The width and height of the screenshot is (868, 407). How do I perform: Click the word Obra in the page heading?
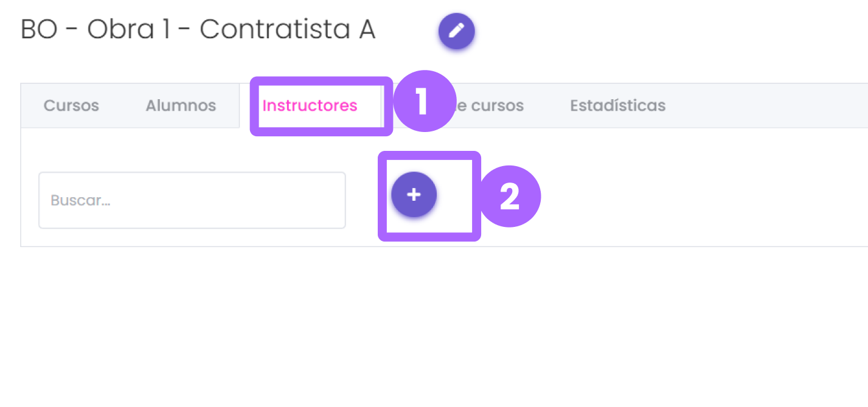coord(120,30)
